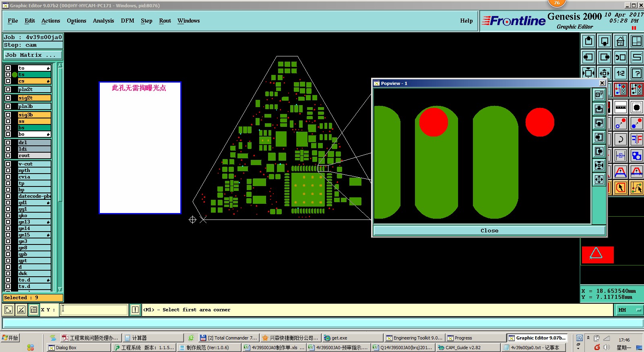The image size is (644, 352).
Task: Open the MM units dropdown
Action: 629,310
